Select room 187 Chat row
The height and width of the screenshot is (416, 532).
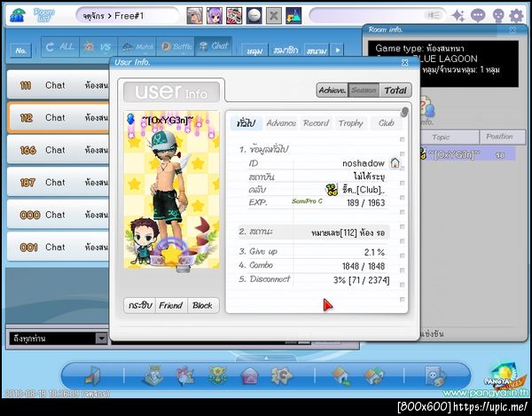pos(58,182)
